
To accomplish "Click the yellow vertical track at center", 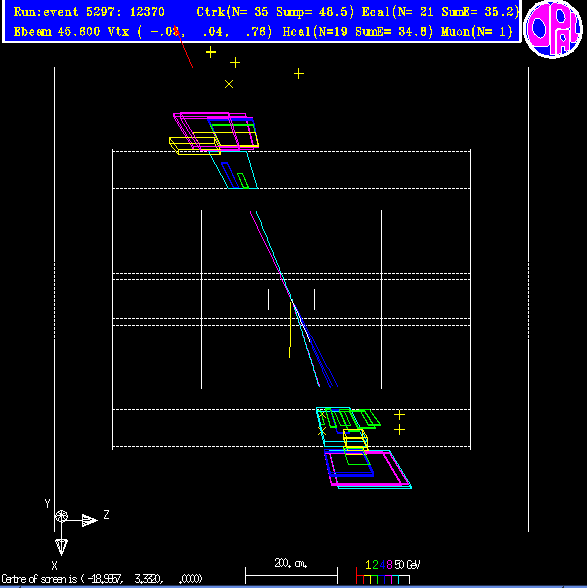I will (290, 329).
